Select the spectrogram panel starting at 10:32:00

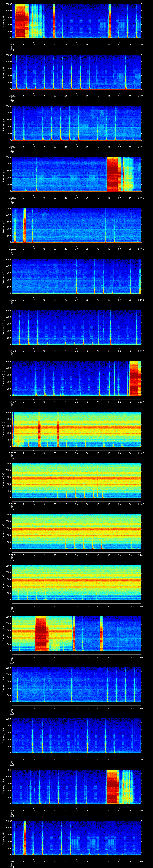77,531
